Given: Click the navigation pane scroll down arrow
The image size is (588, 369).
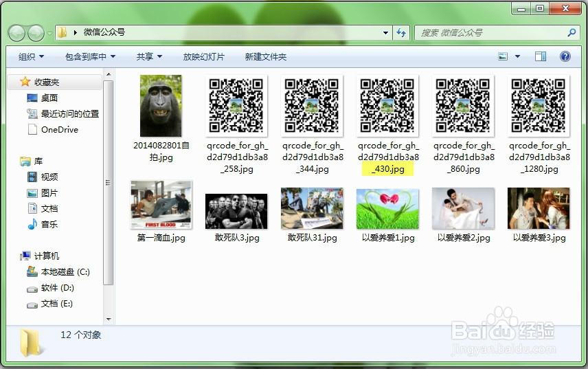Looking at the screenshot, I should coord(109,320).
